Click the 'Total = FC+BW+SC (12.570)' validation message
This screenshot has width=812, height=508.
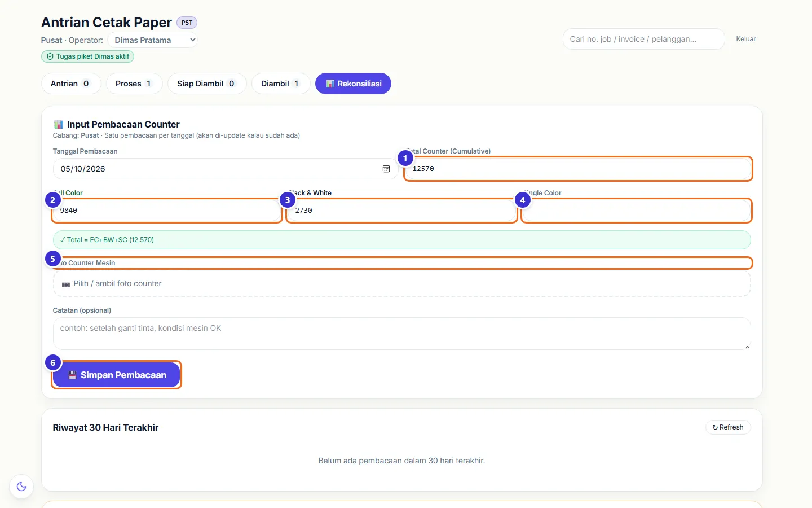pyautogui.click(x=402, y=240)
